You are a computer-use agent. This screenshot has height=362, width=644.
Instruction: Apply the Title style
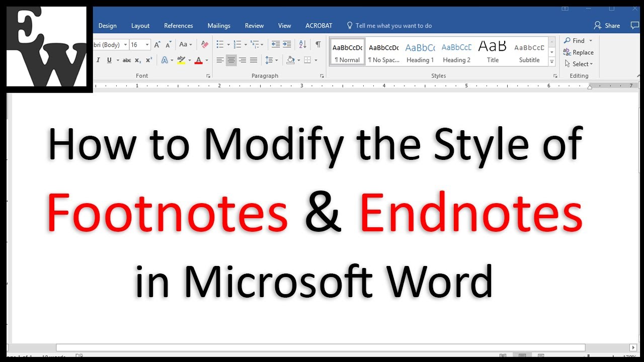pyautogui.click(x=493, y=52)
